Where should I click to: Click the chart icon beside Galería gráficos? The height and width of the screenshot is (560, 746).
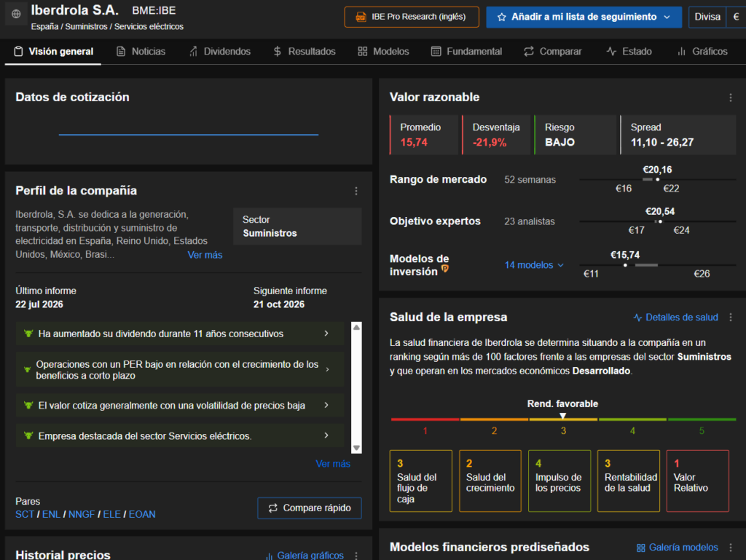[x=270, y=556]
